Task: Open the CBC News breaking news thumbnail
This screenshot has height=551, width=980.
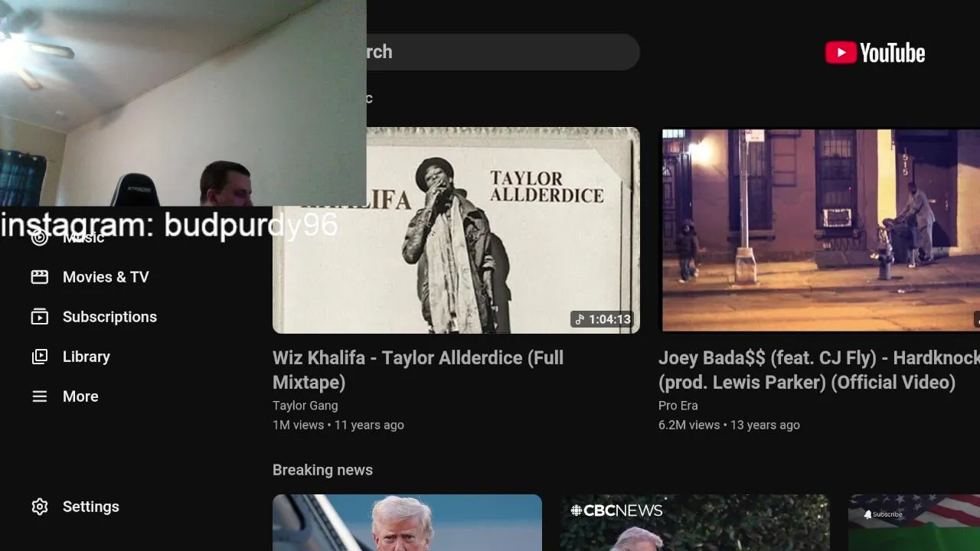Action: click(695, 523)
